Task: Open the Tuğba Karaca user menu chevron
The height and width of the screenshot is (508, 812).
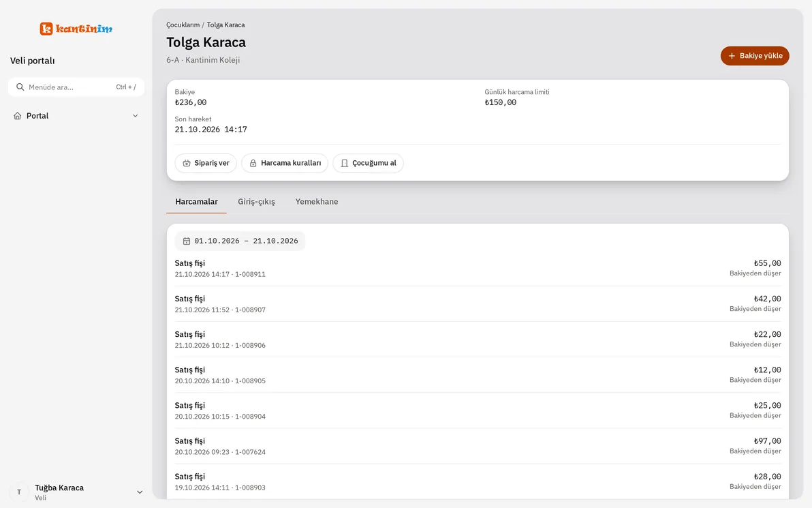Action: 139,492
